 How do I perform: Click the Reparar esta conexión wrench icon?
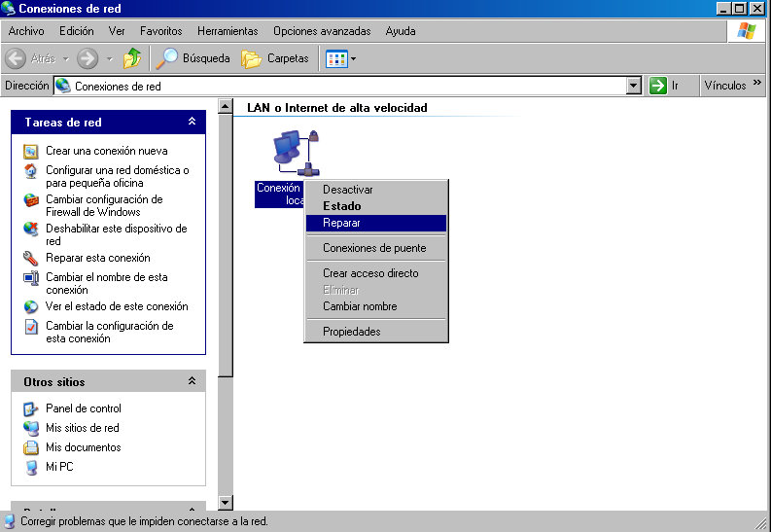coord(31,259)
